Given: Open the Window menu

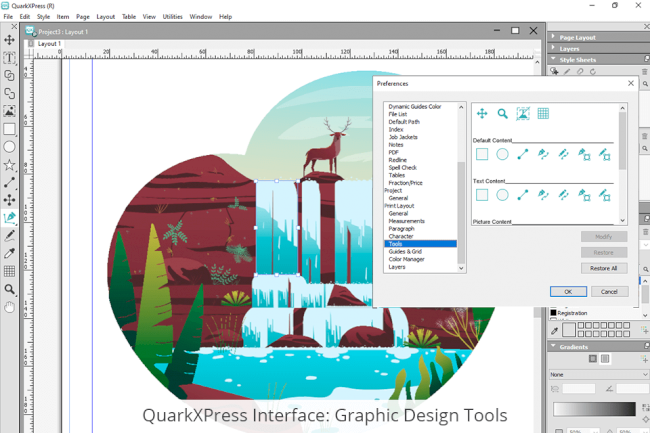Looking at the screenshot, I should tap(201, 17).
